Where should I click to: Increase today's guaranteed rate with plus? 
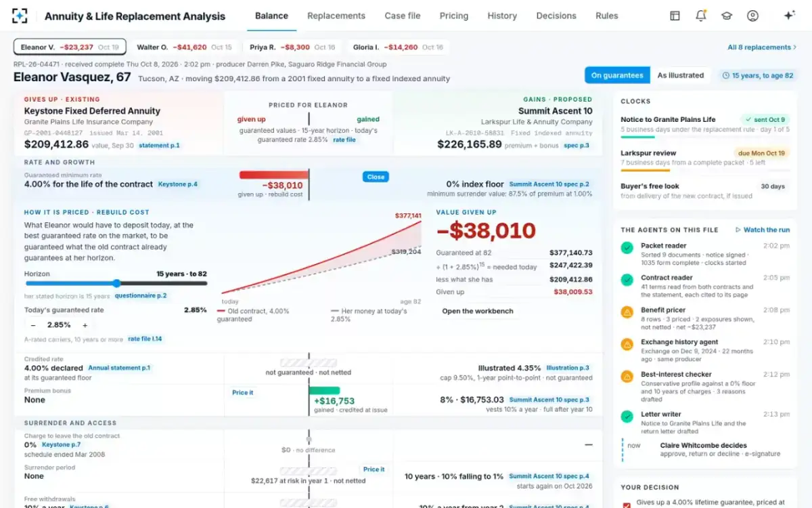(85, 325)
